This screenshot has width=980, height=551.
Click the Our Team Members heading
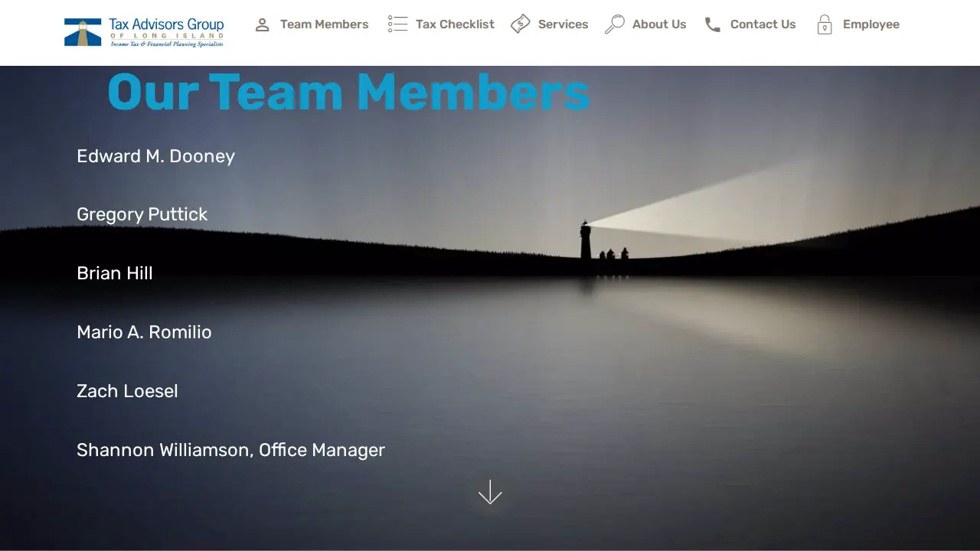[348, 92]
